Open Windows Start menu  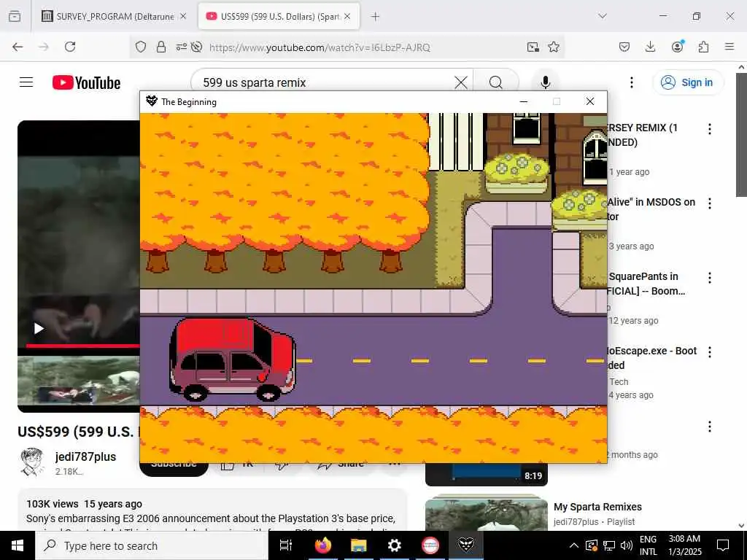[18, 545]
